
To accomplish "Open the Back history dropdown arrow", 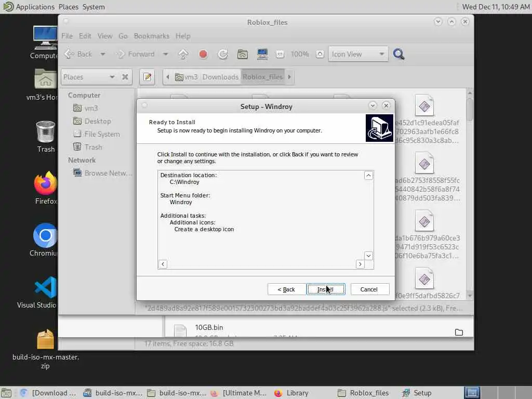I will 102,54.
